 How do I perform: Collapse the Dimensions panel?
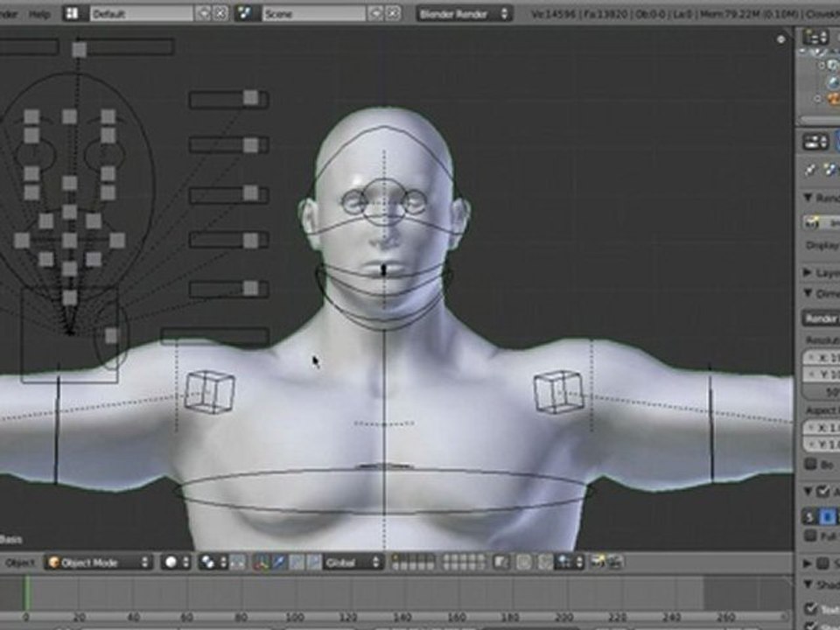tap(808, 294)
